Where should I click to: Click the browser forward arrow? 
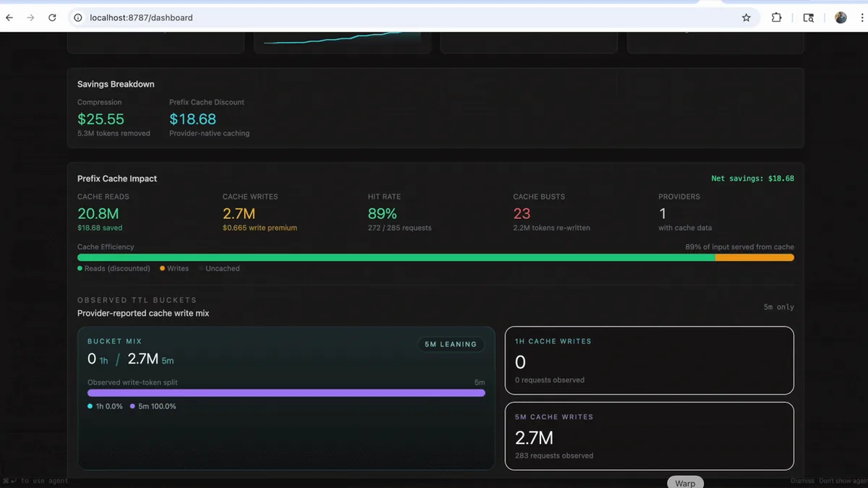[30, 17]
